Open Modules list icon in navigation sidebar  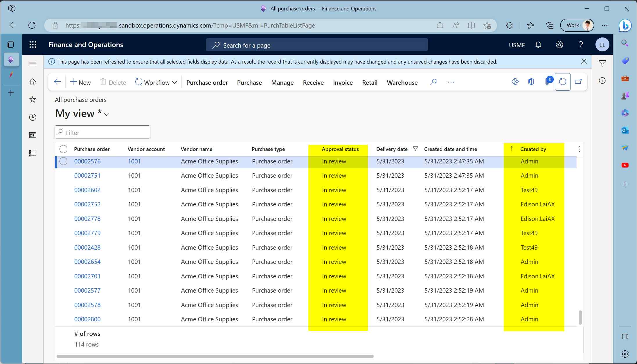pos(33,153)
